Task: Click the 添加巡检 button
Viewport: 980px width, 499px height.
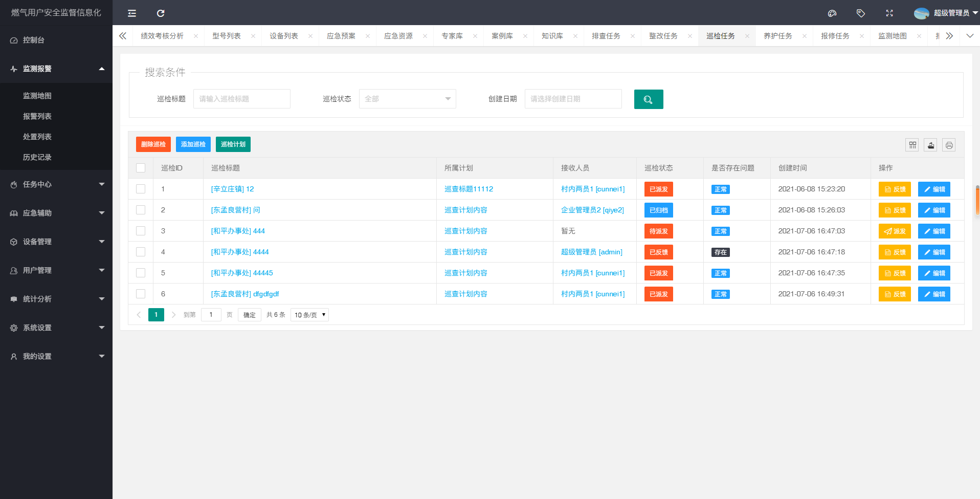Action: [x=193, y=144]
